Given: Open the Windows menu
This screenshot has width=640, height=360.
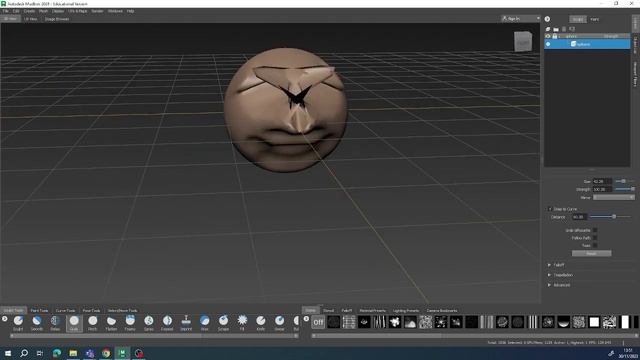Looking at the screenshot, I should [x=115, y=11].
